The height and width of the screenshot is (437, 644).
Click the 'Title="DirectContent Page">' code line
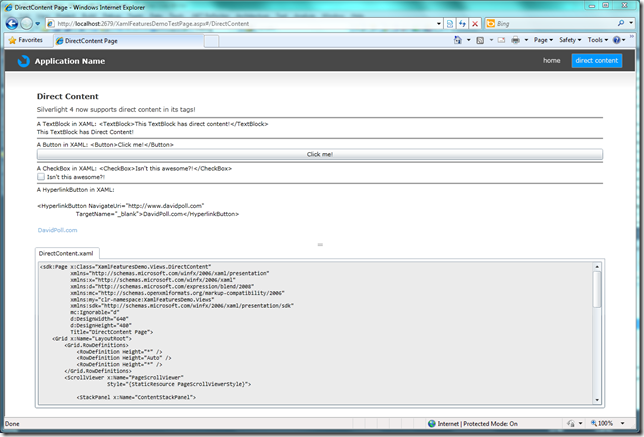[112, 332]
